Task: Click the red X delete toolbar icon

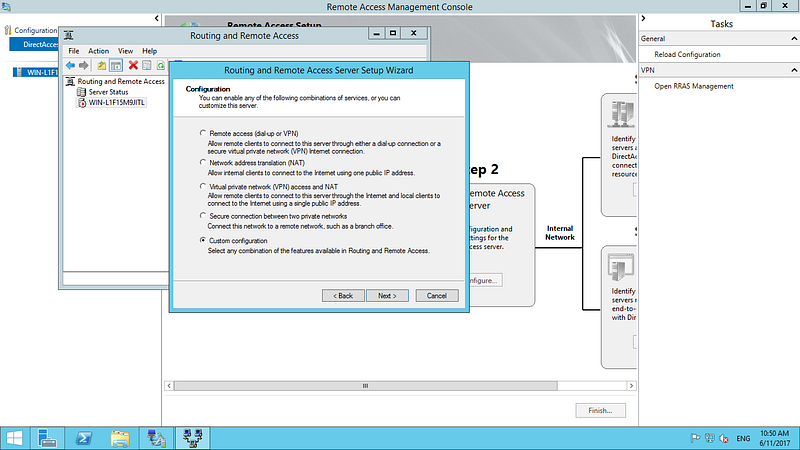Action: coord(133,65)
